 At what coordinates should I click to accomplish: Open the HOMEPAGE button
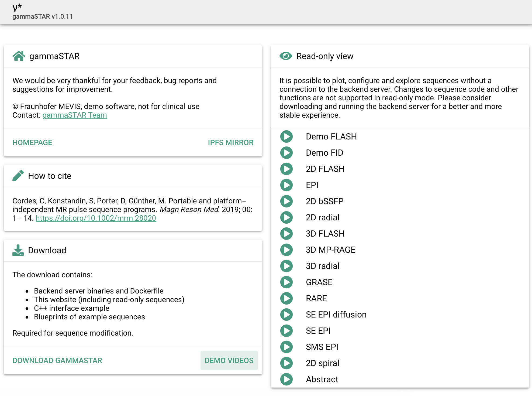coord(32,142)
